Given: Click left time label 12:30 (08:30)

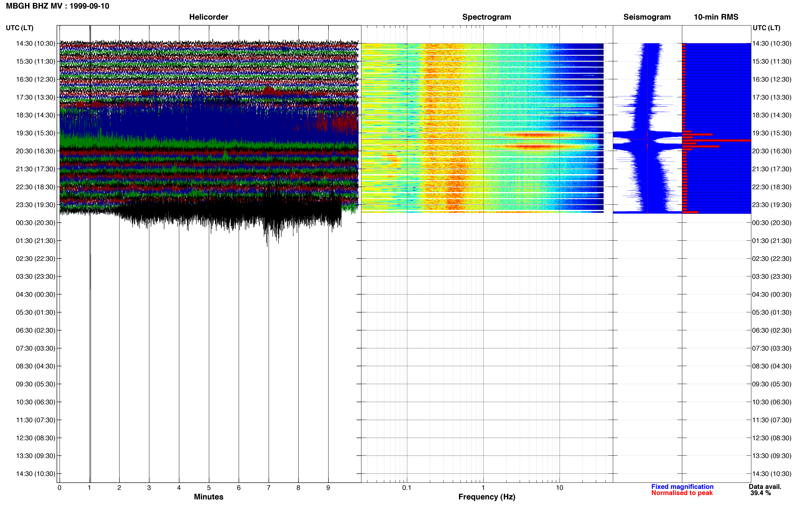Looking at the screenshot, I should (36, 438).
